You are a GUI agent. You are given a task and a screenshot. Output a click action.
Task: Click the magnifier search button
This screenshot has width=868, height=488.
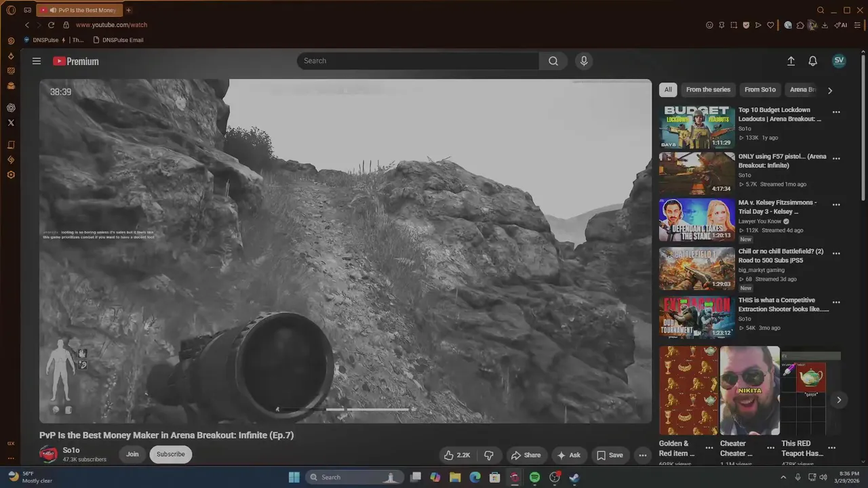click(553, 61)
